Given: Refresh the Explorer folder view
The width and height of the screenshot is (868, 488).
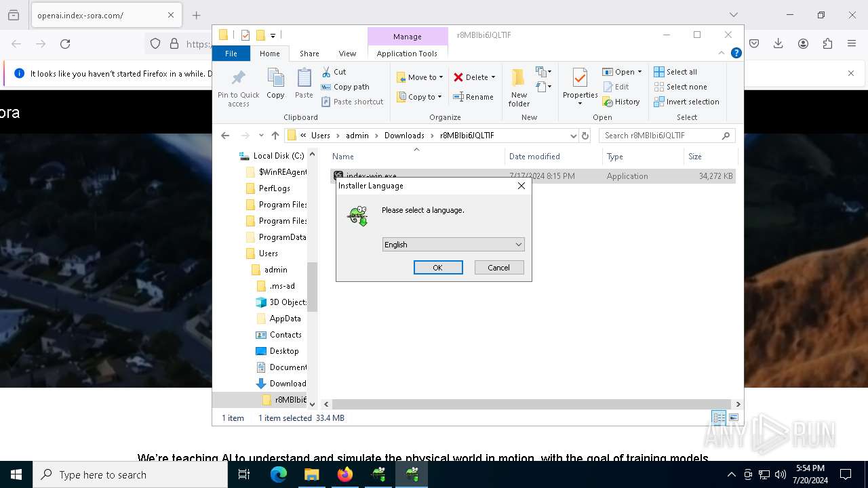Looking at the screenshot, I should pyautogui.click(x=586, y=136).
